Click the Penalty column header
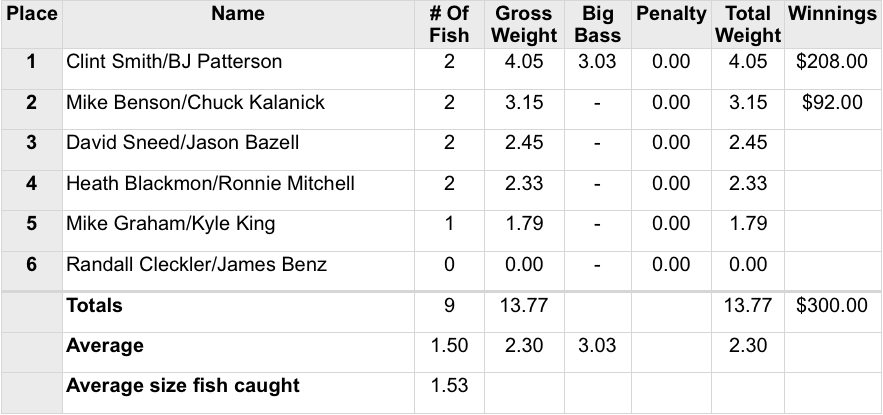 (670, 14)
